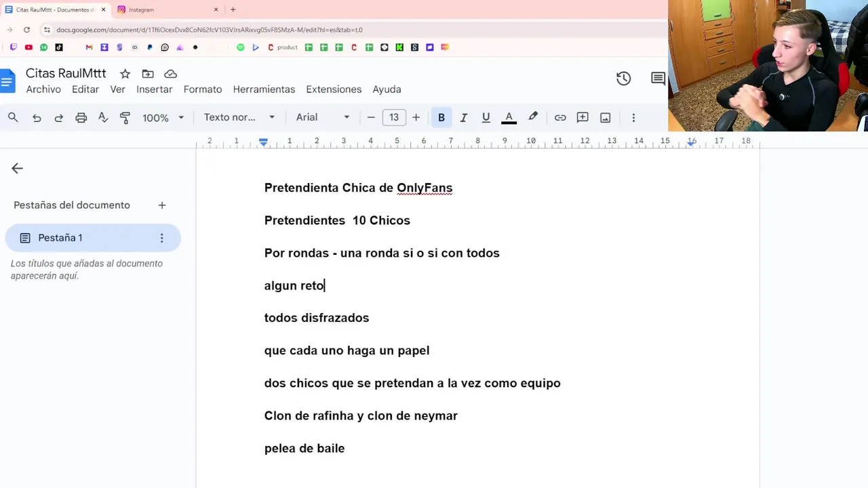The height and width of the screenshot is (488, 868).
Task: Insert an image
Action: pos(606,117)
